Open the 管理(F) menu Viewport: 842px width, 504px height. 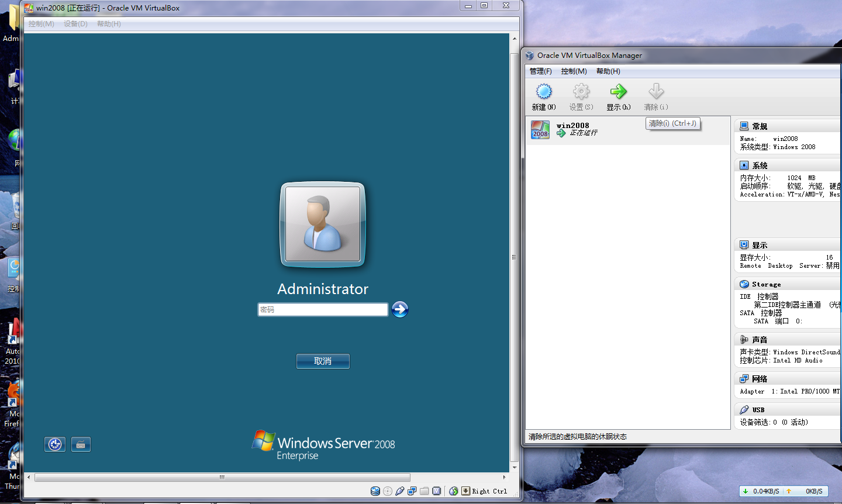coord(540,71)
